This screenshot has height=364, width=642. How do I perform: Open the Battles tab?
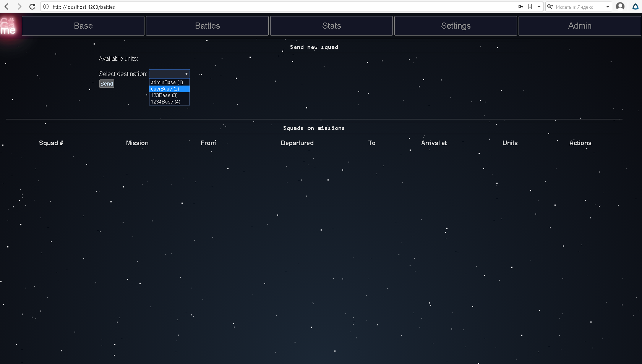(x=207, y=26)
